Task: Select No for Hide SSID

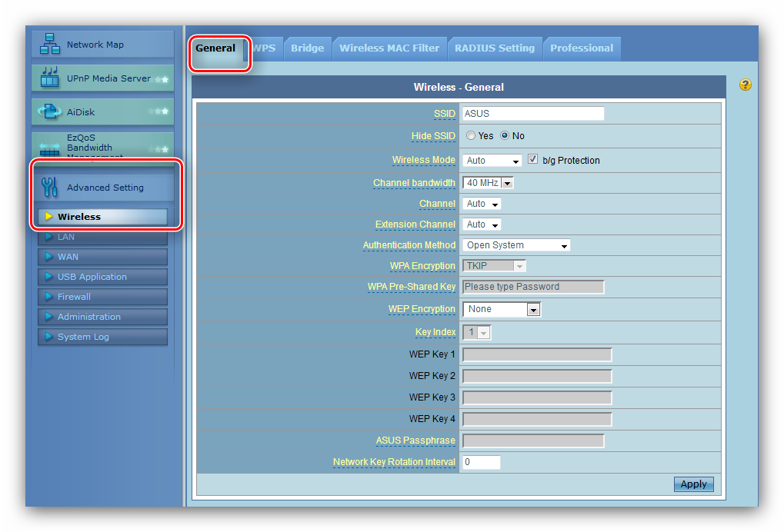Action: [x=505, y=136]
